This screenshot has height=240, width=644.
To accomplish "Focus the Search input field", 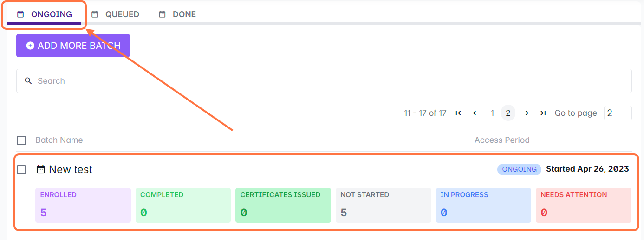I will click(324, 81).
